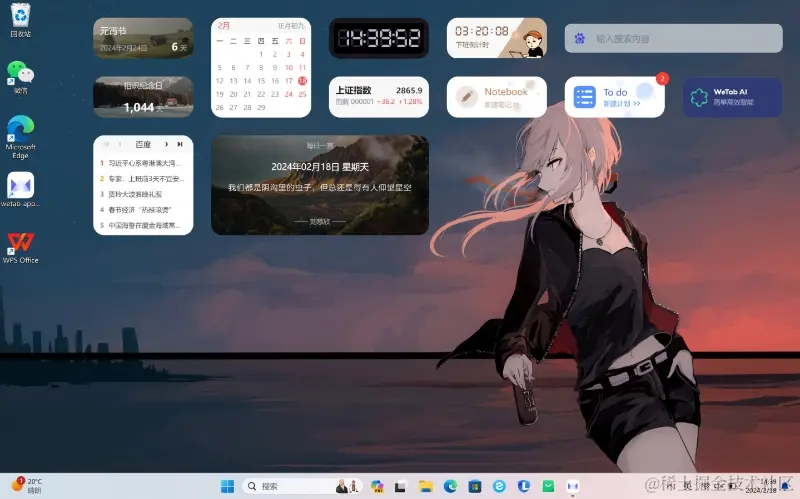The height and width of the screenshot is (499, 800).
Task: Click the red notification badge on To do
Action: (662, 79)
